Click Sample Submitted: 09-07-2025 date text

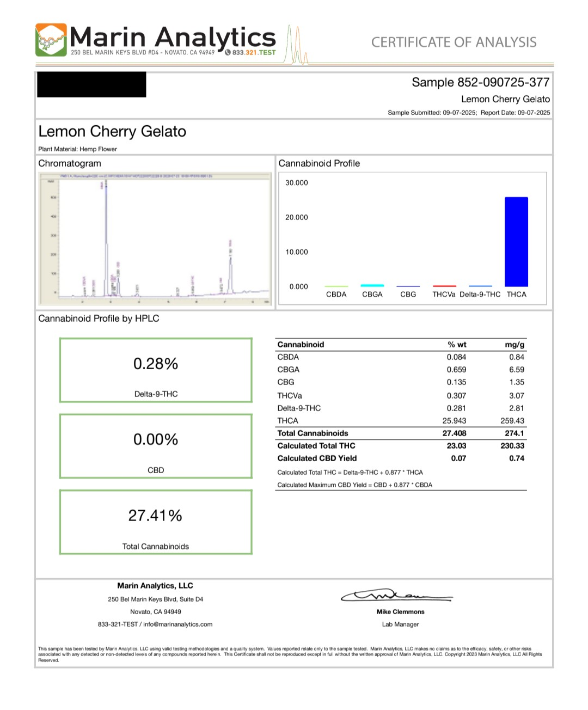pos(432,113)
